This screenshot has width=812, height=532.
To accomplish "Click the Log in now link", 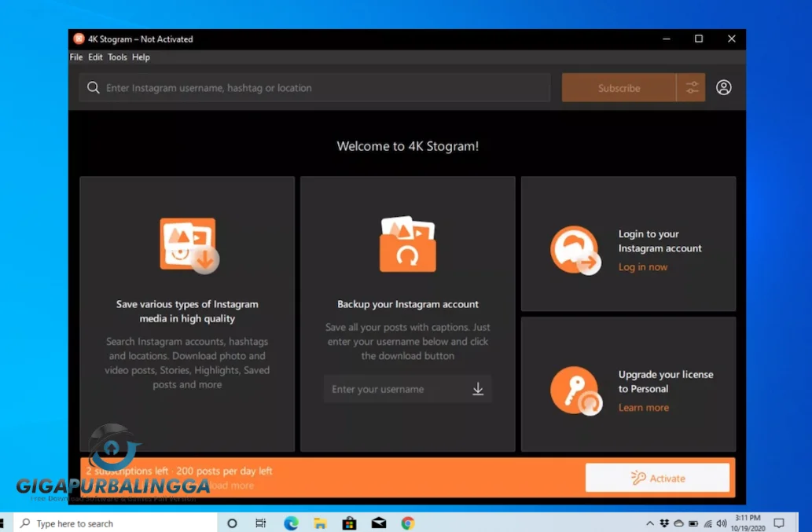I will coord(643,267).
